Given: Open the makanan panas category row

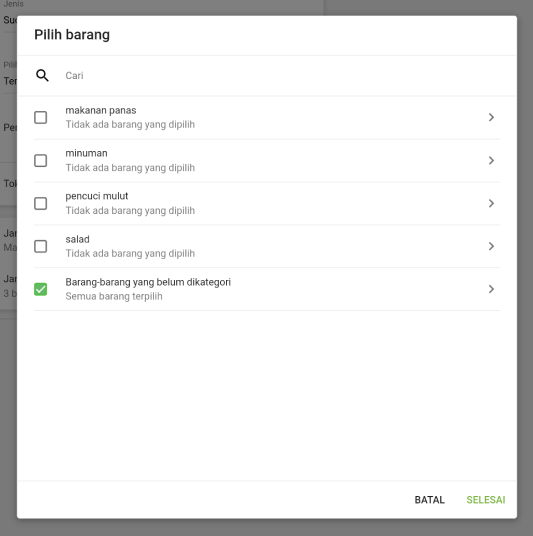Looking at the screenshot, I should [x=267, y=118].
